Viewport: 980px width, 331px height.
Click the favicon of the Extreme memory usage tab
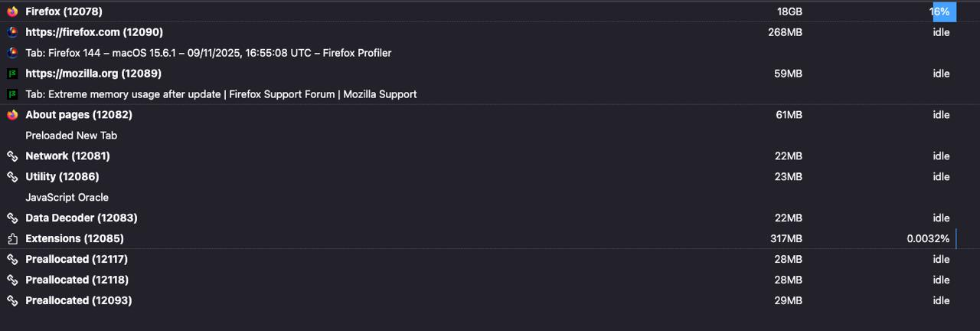pyautogui.click(x=12, y=94)
